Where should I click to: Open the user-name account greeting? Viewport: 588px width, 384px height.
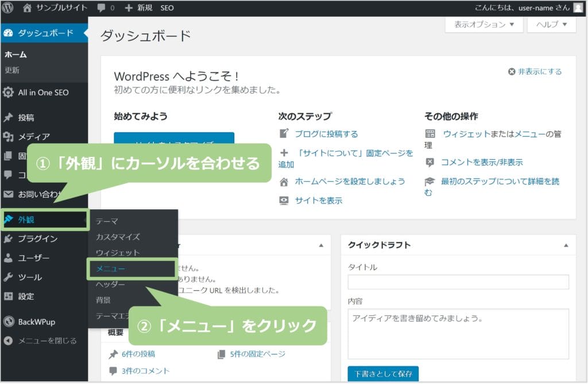[x=522, y=7]
